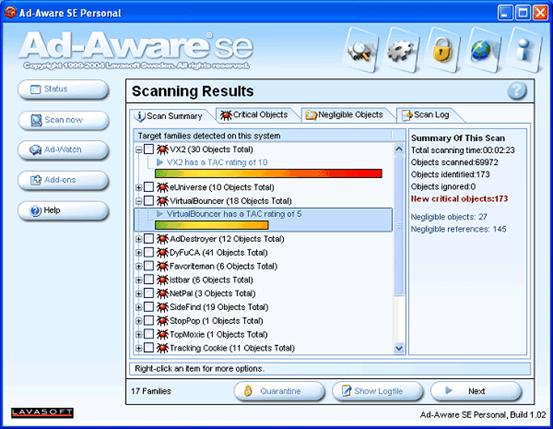Click the bug icon beside StopPop
This screenshot has width=553, height=429.
tap(162, 321)
